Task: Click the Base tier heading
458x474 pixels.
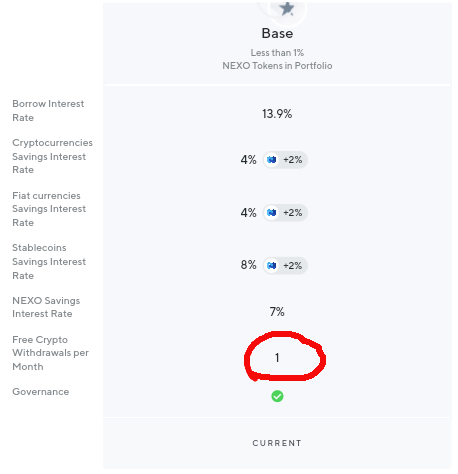Action: [x=277, y=33]
